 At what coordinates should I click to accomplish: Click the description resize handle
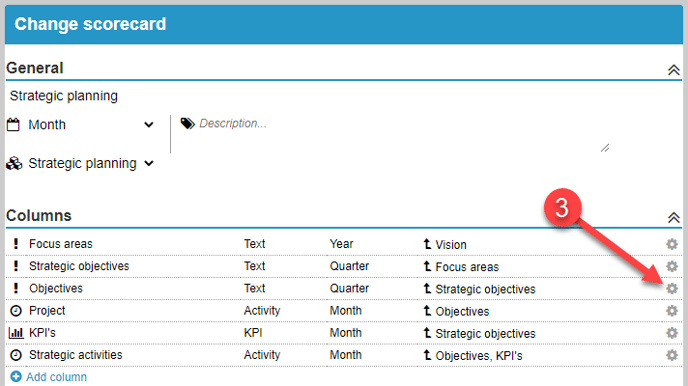coord(605,148)
